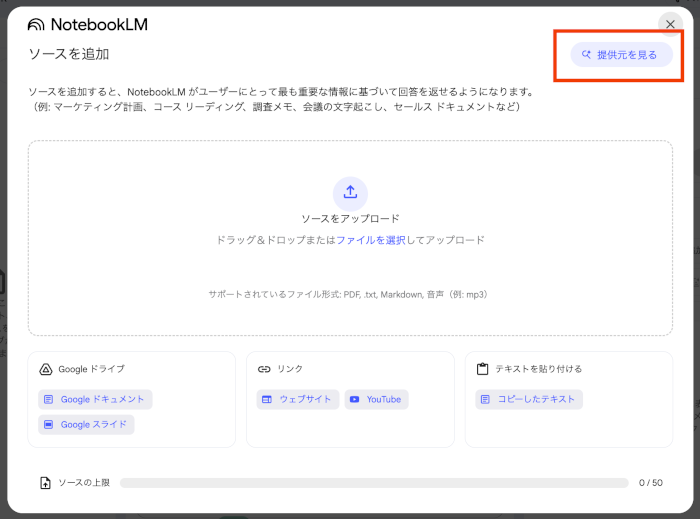Click the NotebookLM title text
The width and height of the screenshot is (700, 519).
coord(99,25)
